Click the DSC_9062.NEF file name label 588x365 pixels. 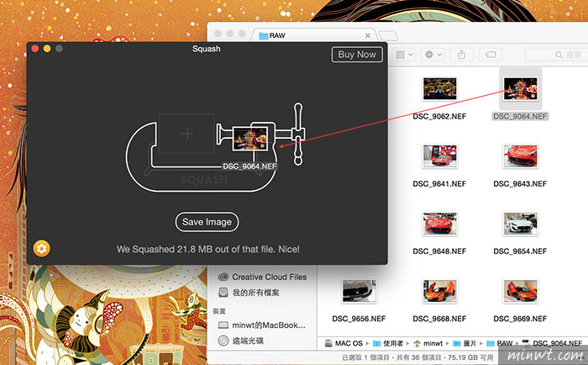pos(439,116)
